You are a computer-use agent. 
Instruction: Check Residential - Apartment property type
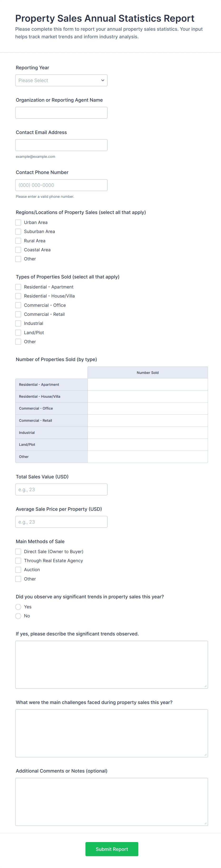click(x=18, y=287)
